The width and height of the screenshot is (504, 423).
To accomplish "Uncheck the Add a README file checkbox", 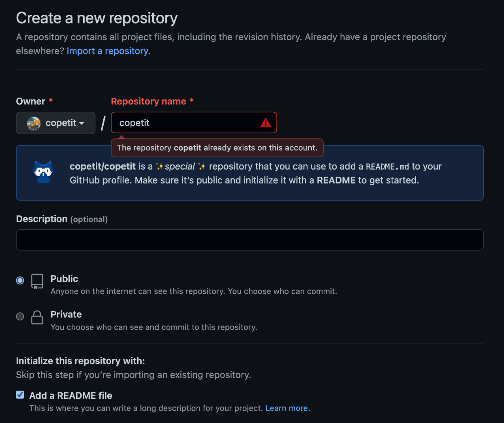I will [x=20, y=395].
